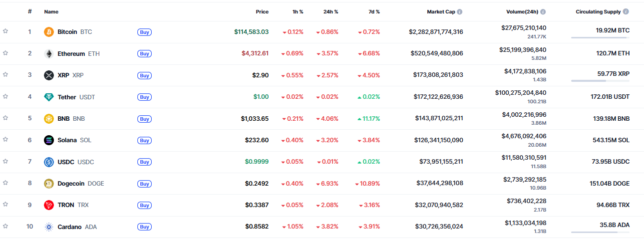The width and height of the screenshot is (644, 239).
Task: Click the USDC market cap value
Action: tap(441, 162)
